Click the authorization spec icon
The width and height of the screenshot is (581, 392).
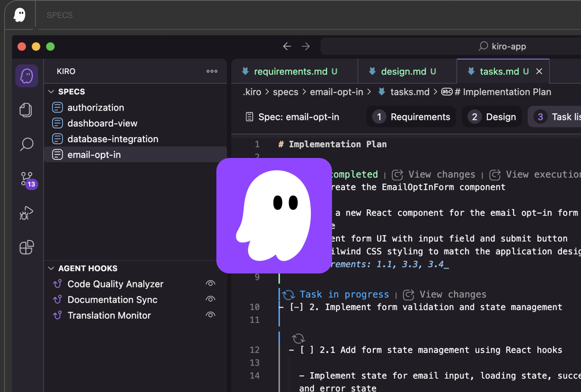click(x=57, y=108)
